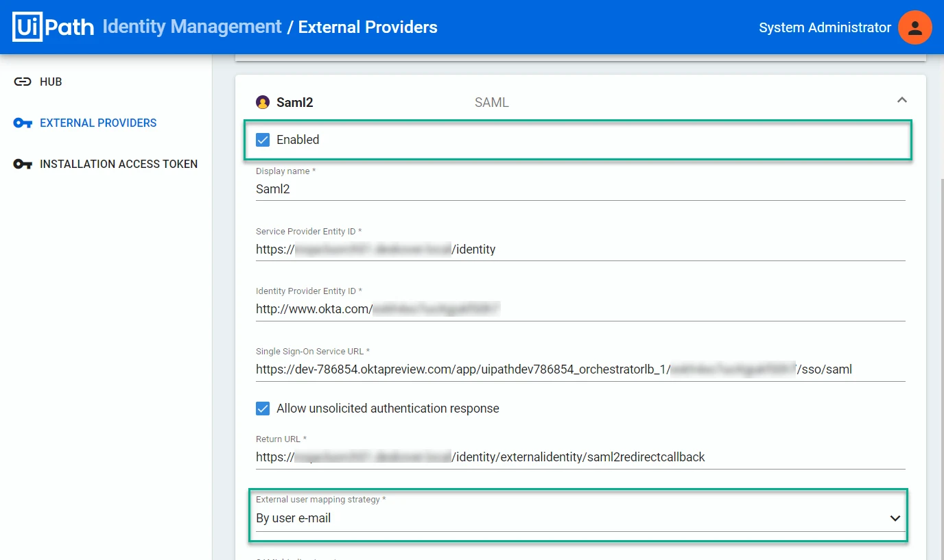The height and width of the screenshot is (560, 944).
Task: Click the SAML provider type label
Action: coord(492,103)
